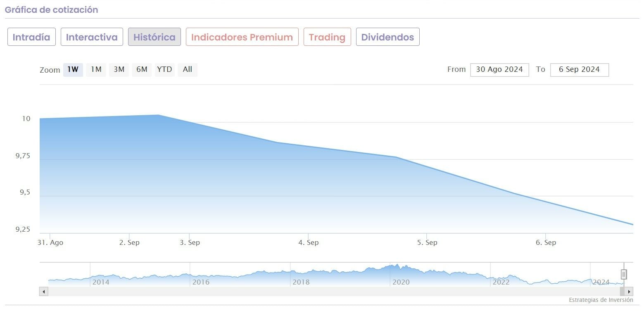This screenshot has width=644, height=325.
Task: Apply the YTD zoom range
Action: coord(164,69)
